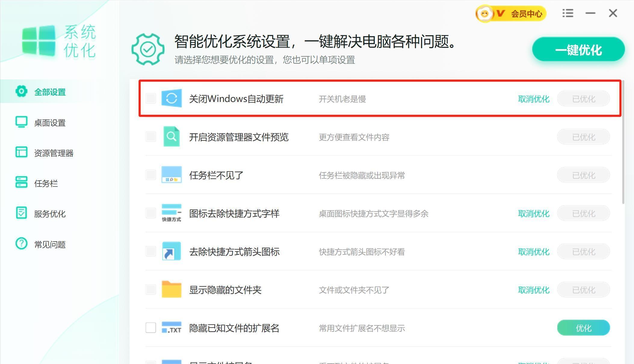Open the 服务优化 sidebar tab

coord(60,214)
